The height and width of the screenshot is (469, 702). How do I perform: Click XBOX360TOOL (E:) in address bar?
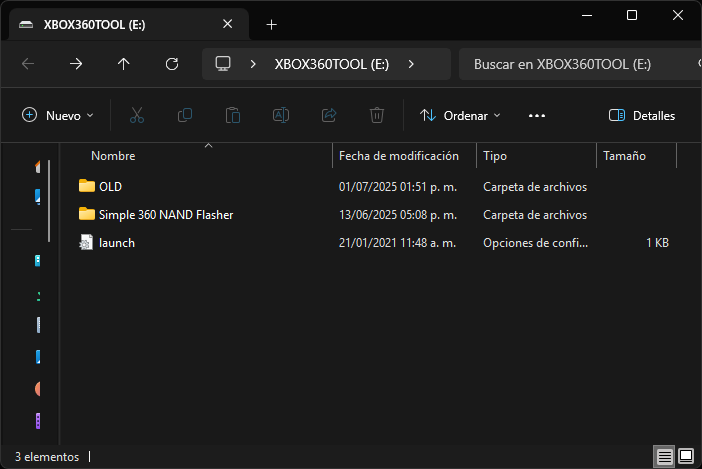(x=332, y=64)
